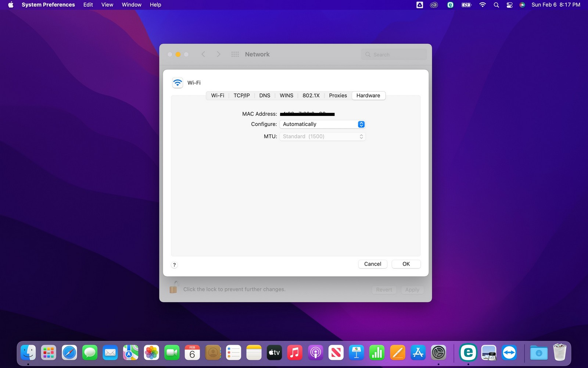The width and height of the screenshot is (588, 368).
Task: Open the Edit menu
Action: point(88,5)
